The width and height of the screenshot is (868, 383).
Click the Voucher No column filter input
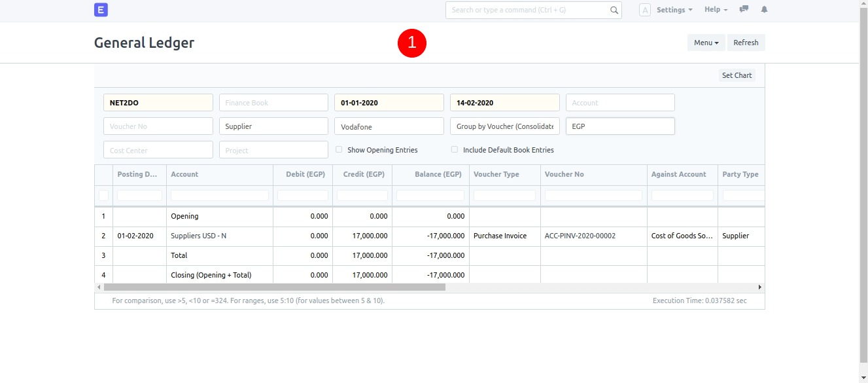[x=594, y=195]
